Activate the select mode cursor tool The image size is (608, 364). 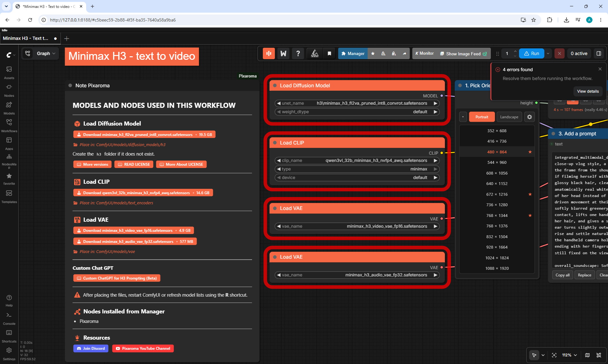534,355
